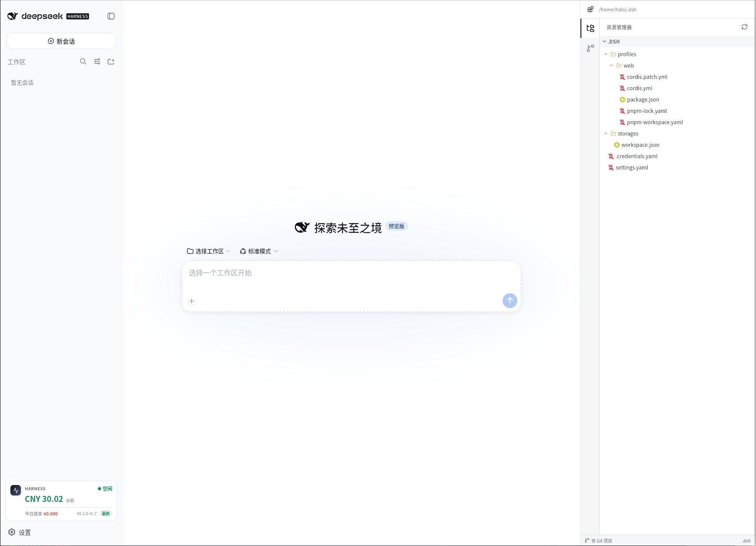Click the storages folder icon
Screen dimensions: 756x546
(613, 133)
